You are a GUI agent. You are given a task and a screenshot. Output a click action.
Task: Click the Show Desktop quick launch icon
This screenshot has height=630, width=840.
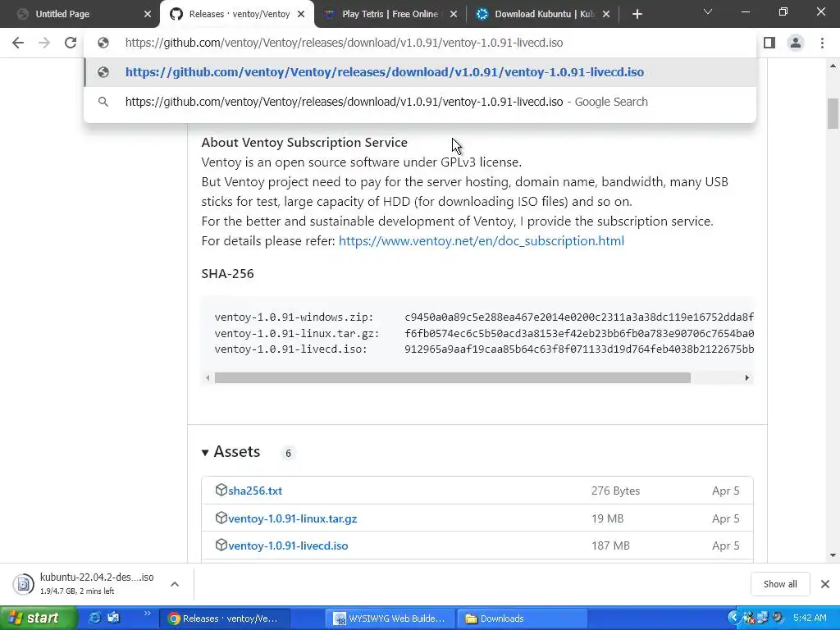[x=113, y=618]
